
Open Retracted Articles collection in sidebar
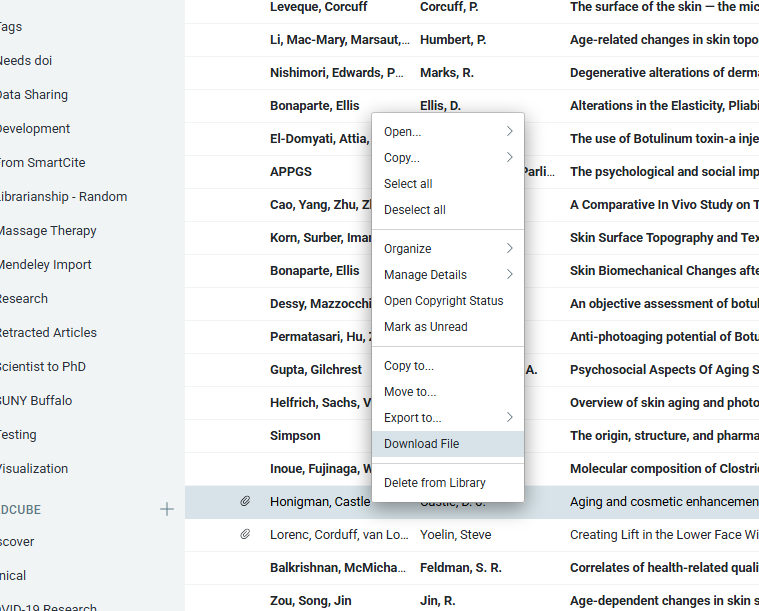pos(47,333)
